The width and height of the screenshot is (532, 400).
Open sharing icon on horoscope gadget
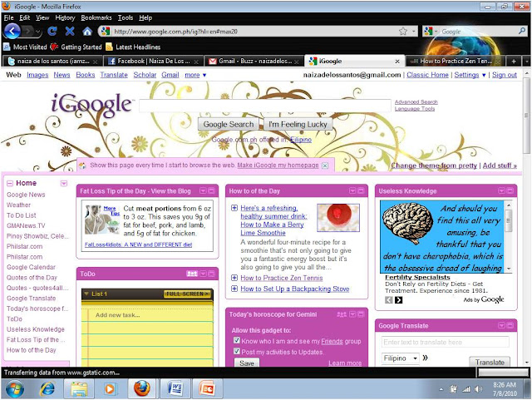click(x=342, y=314)
